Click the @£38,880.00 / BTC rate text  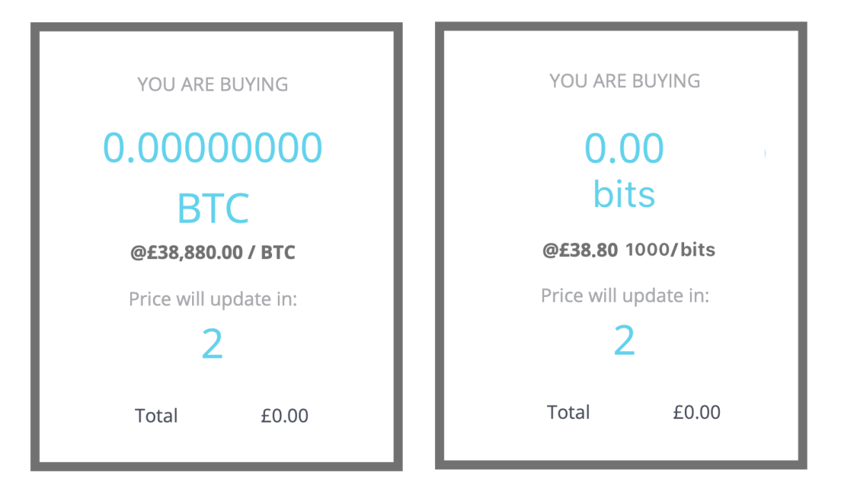pos(213,252)
